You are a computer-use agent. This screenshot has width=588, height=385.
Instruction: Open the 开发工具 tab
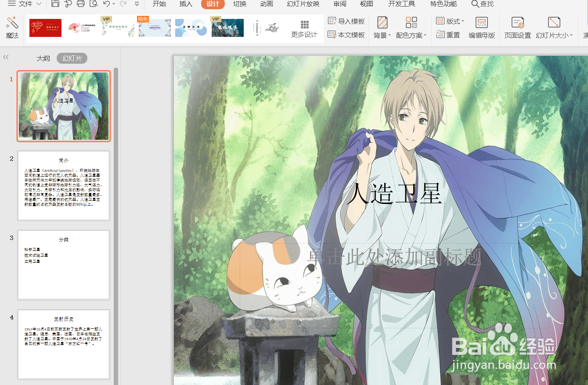tap(402, 4)
